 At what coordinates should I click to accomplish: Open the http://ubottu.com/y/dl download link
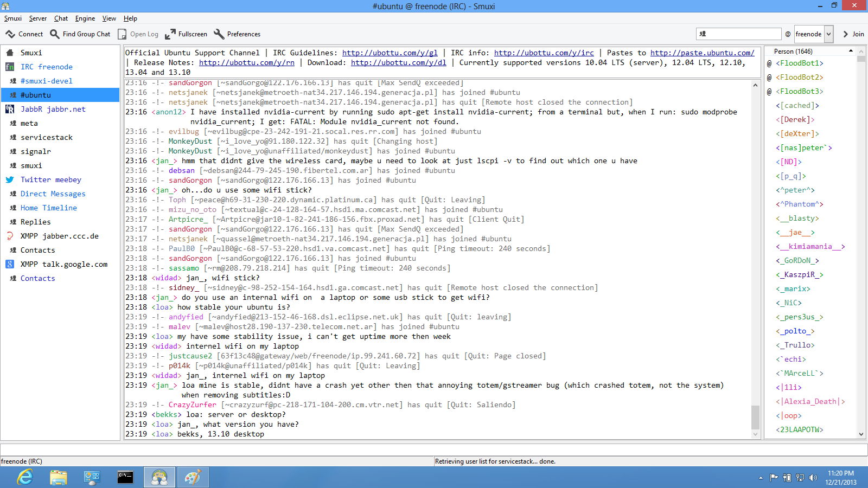click(x=399, y=62)
